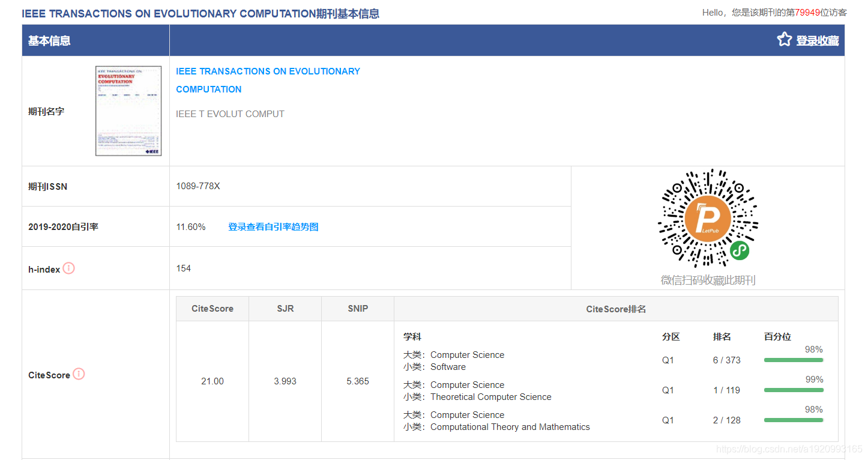Select the ISSN value 1089-778X
This screenshot has width=868, height=460.
click(x=198, y=186)
